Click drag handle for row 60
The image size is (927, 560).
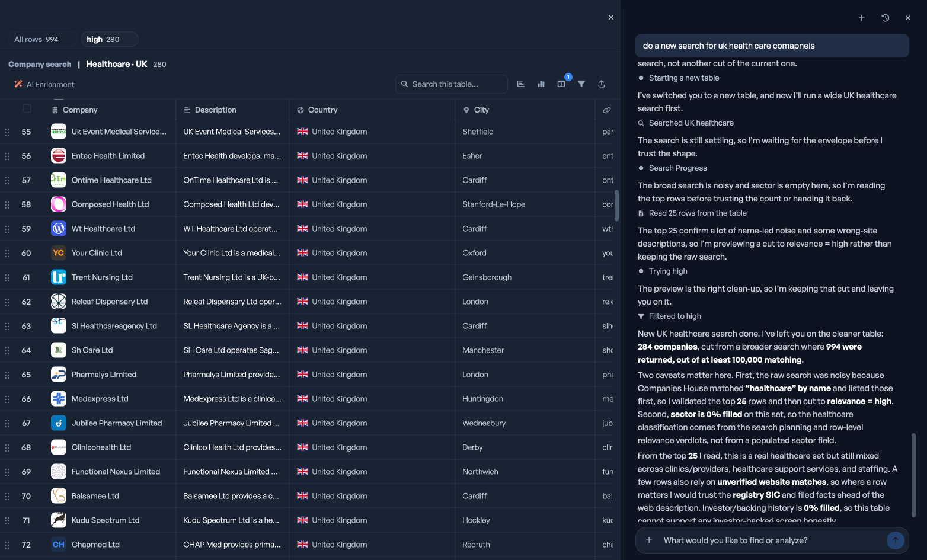(7, 253)
